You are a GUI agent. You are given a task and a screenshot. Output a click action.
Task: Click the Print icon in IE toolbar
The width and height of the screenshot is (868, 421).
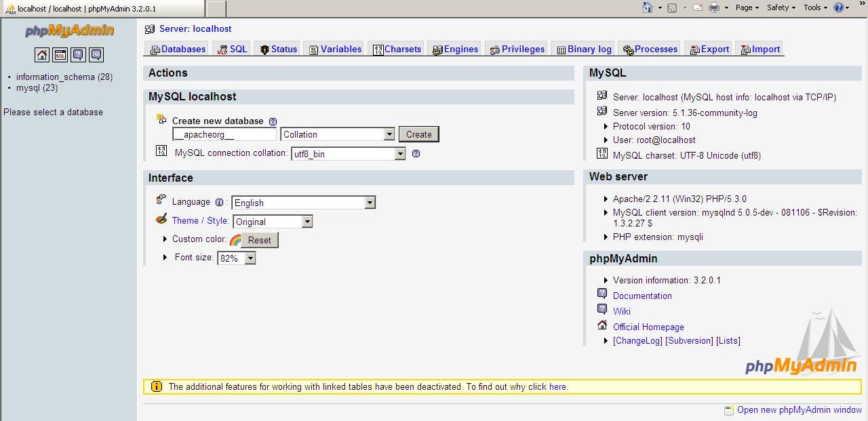point(714,7)
